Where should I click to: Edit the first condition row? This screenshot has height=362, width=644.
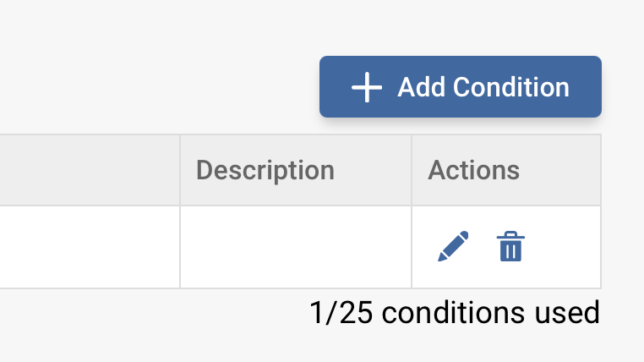tap(453, 246)
